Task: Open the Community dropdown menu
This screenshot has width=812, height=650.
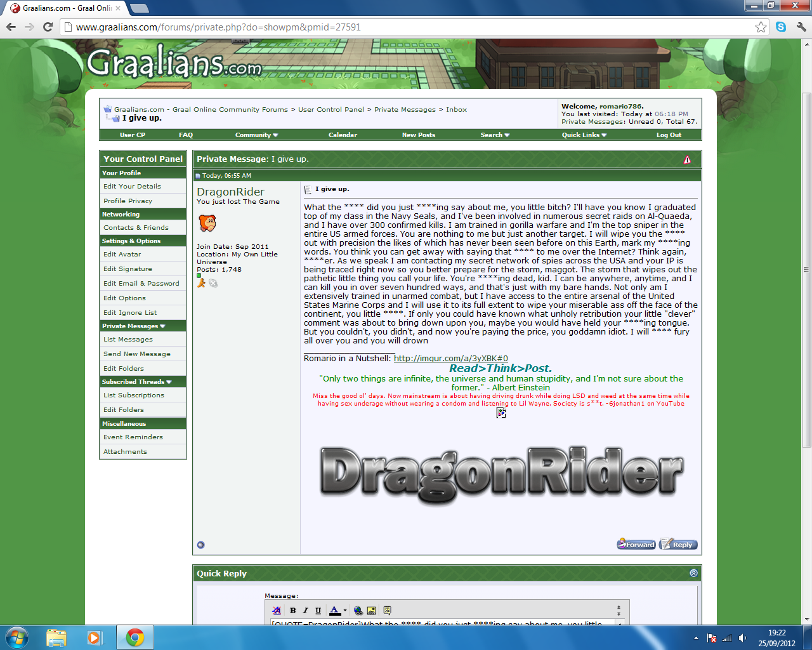Action: [256, 135]
